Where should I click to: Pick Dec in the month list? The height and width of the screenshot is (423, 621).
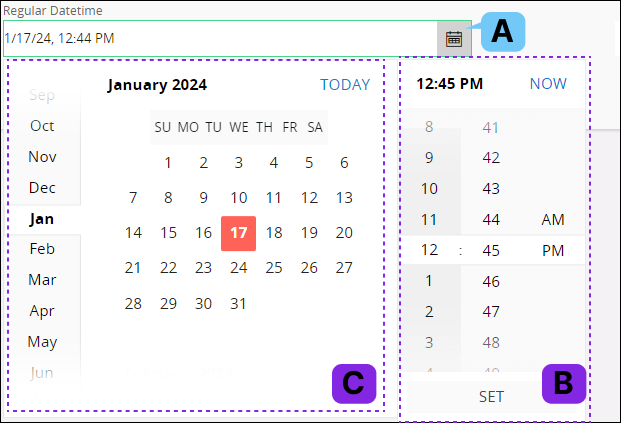click(42, 187)
